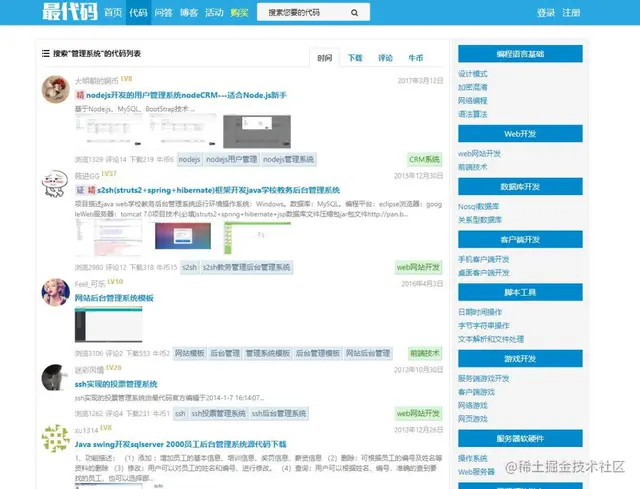Select the 牛币 sort tab
The image size is (640, 489).
click(x=416, y=58)
